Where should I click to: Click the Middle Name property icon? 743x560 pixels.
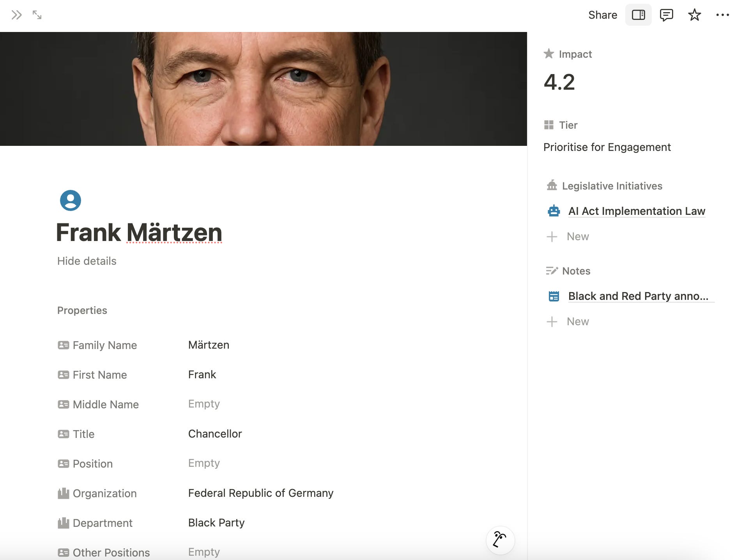64,404
